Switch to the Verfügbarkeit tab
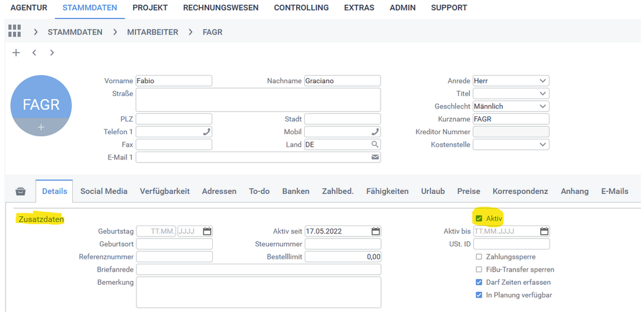 164,192
